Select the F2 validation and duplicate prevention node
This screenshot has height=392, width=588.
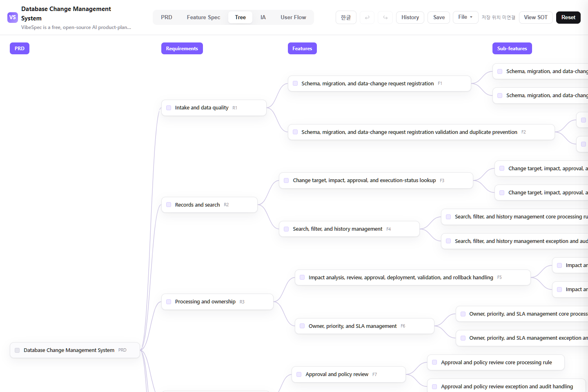click(421, 132)
